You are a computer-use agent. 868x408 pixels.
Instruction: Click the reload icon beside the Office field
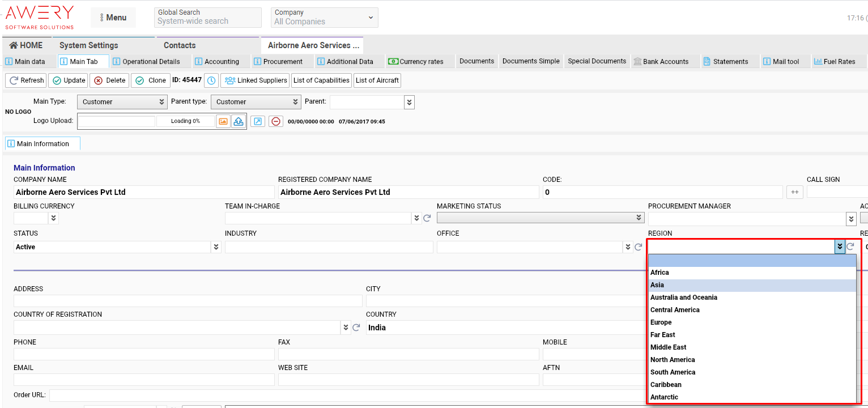(638, 247)
